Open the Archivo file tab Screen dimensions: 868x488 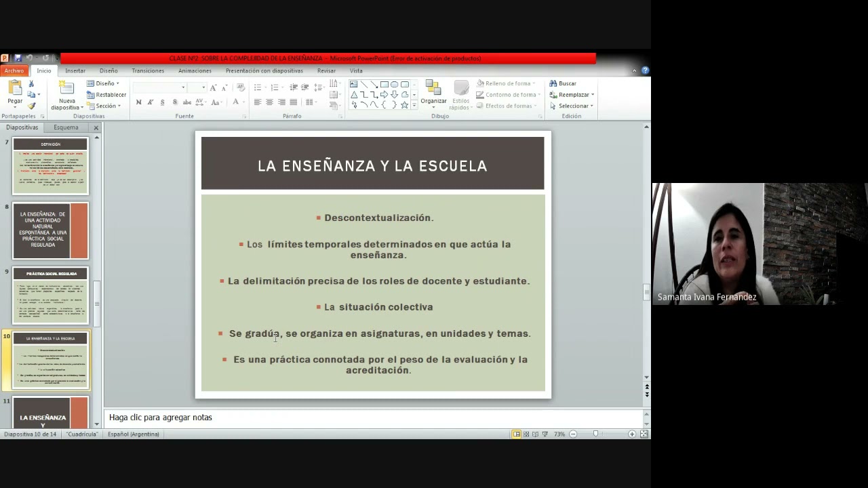[x=14, y=70]
